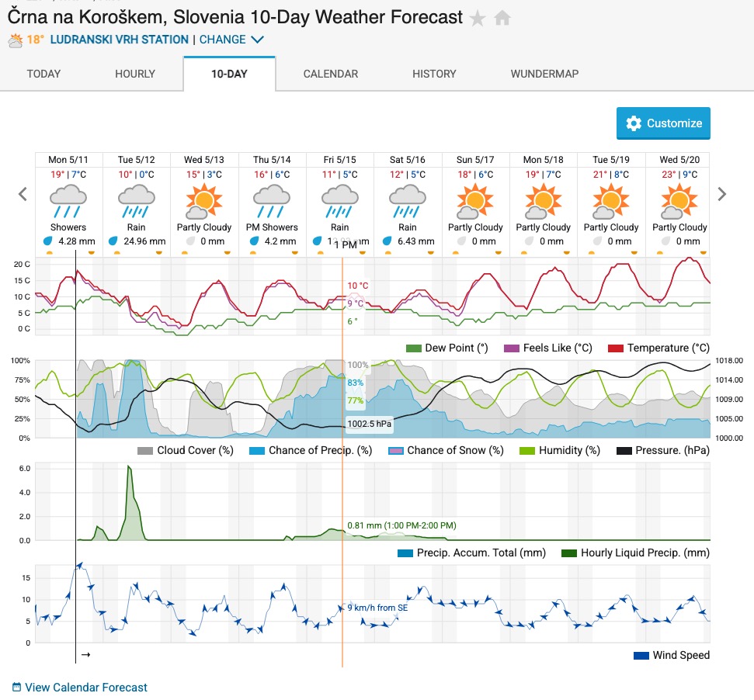Open the WUNDERMAP tab
Viewport: 754px width, 700px height.
[x=545, y=74]
